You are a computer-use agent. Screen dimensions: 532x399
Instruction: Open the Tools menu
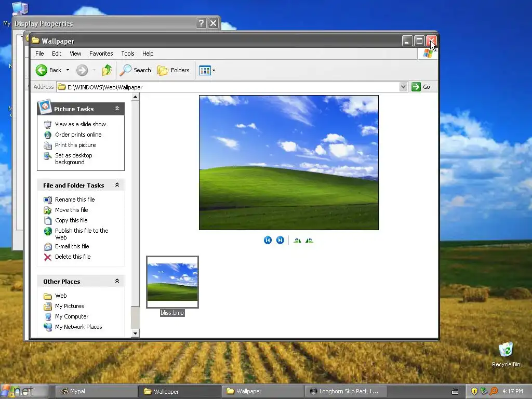coord(128,54)
